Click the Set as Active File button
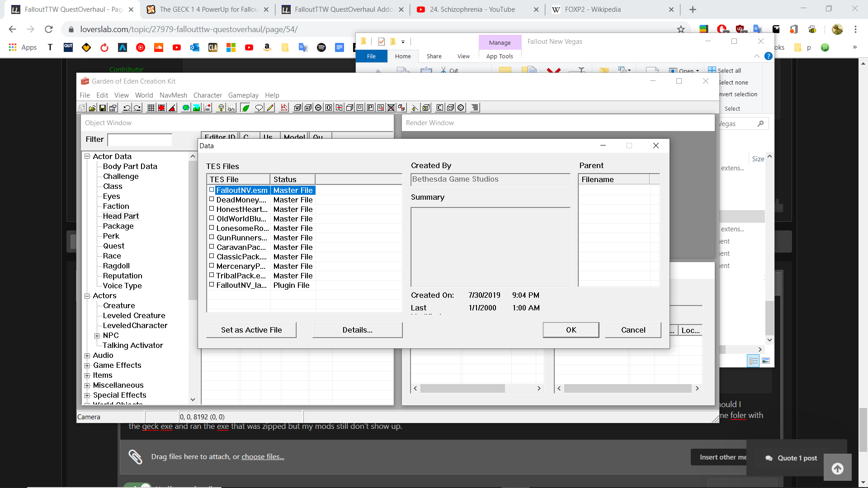 251,330
